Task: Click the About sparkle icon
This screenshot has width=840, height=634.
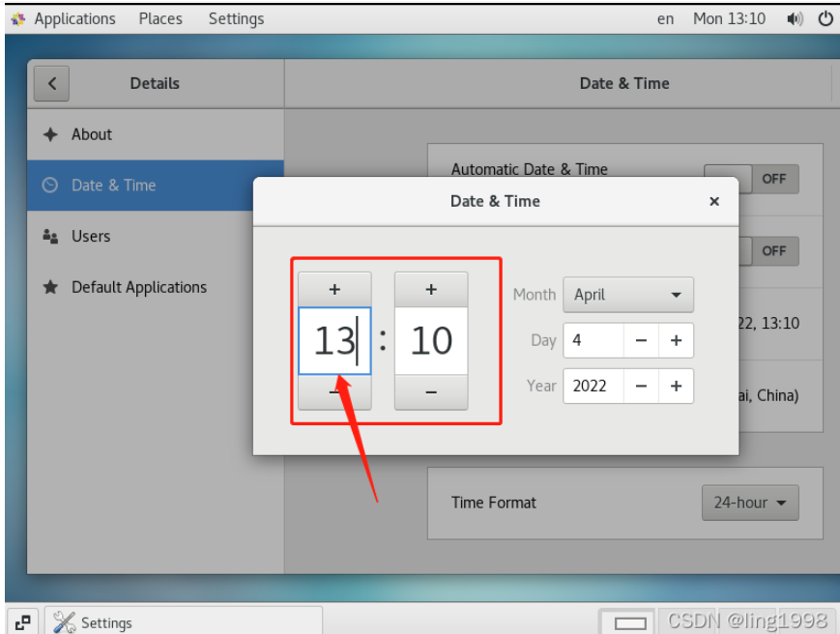Action: coord(50,134)
